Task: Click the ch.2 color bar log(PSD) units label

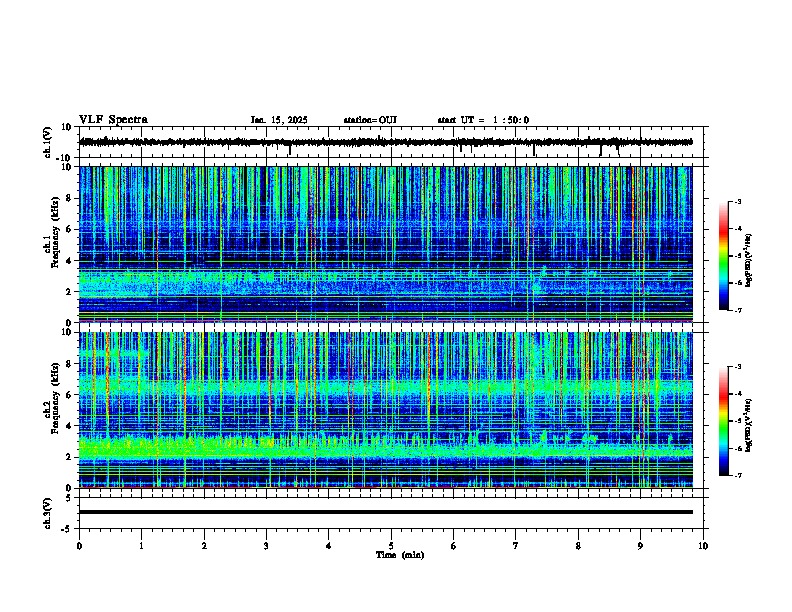Action: pyautogui.click(x=748, y=426)
